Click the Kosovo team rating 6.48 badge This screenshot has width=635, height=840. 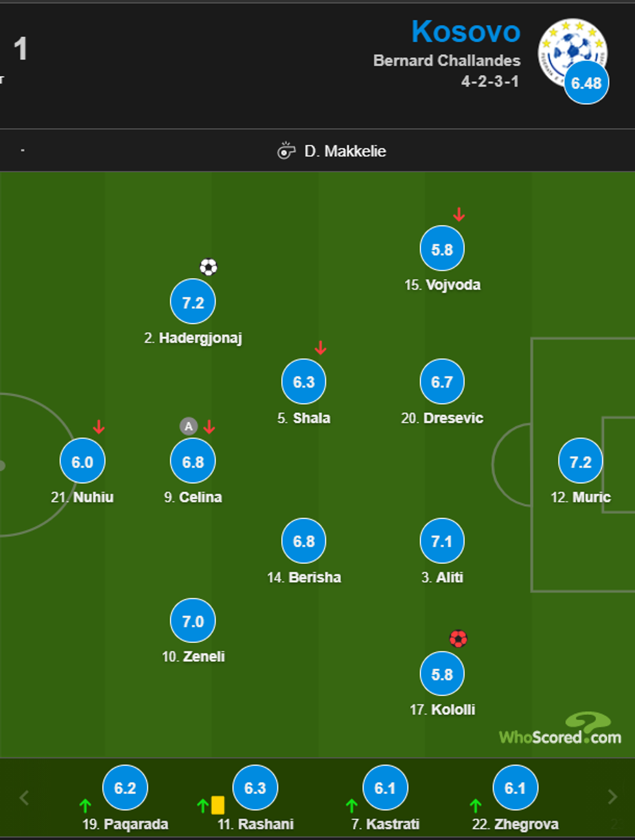(x=586, y=83)
